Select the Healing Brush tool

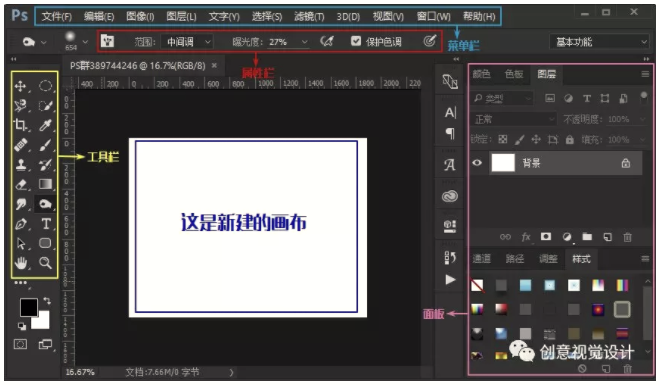[x=20, y=145]
